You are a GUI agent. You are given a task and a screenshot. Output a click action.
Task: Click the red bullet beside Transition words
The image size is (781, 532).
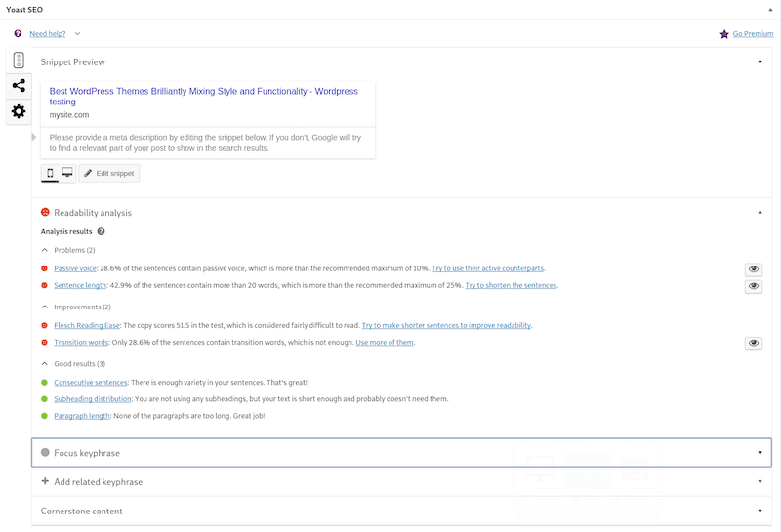coord(44,343)
